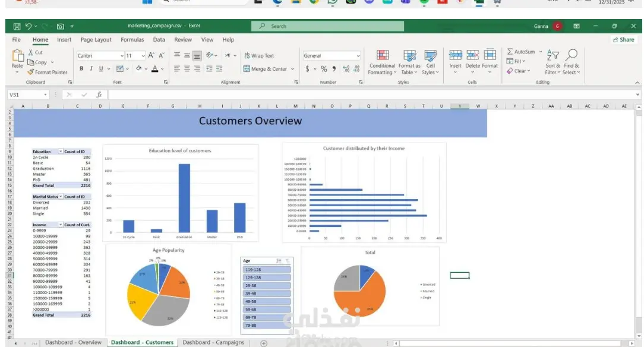The height and width of the screenshot is (347, 644).
Task: Open Format as Table
Action: coord(409,62)
